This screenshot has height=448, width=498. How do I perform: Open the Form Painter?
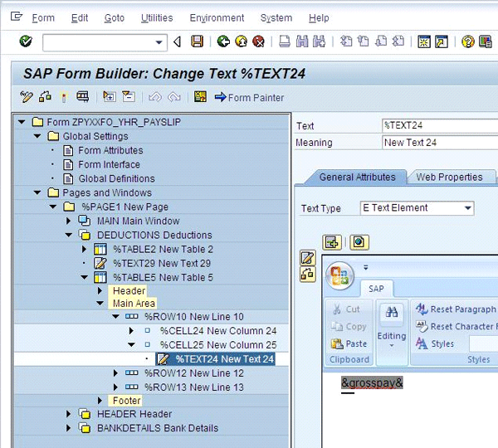coord(249,97)
